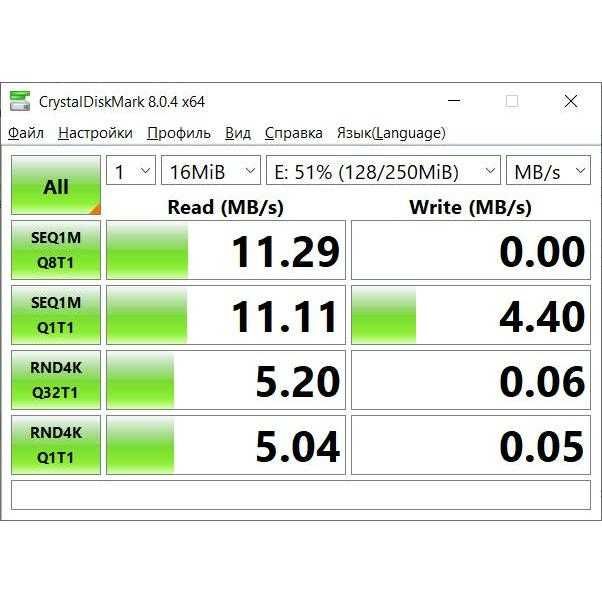Close the CrystalDiskMark window

pyautogui.click(x=571, y=101)
